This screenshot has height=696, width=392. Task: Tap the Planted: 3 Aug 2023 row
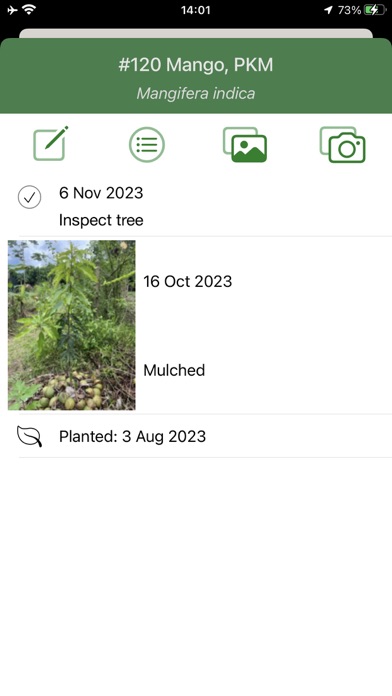pyautogui.click(x=196, y=436)
